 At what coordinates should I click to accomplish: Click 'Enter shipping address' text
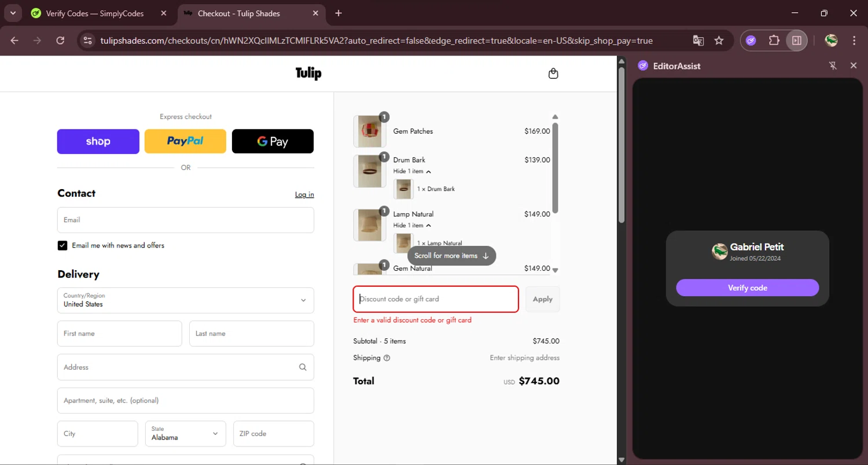tap(524, 358)
